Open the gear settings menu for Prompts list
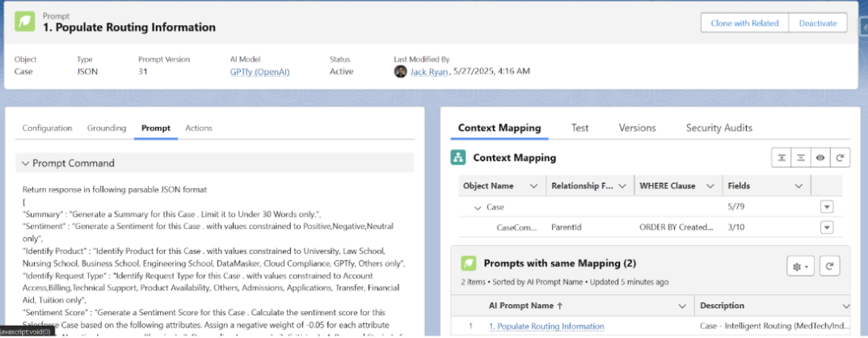The width and height of the screenshot is (868, 338). point(800,267)
